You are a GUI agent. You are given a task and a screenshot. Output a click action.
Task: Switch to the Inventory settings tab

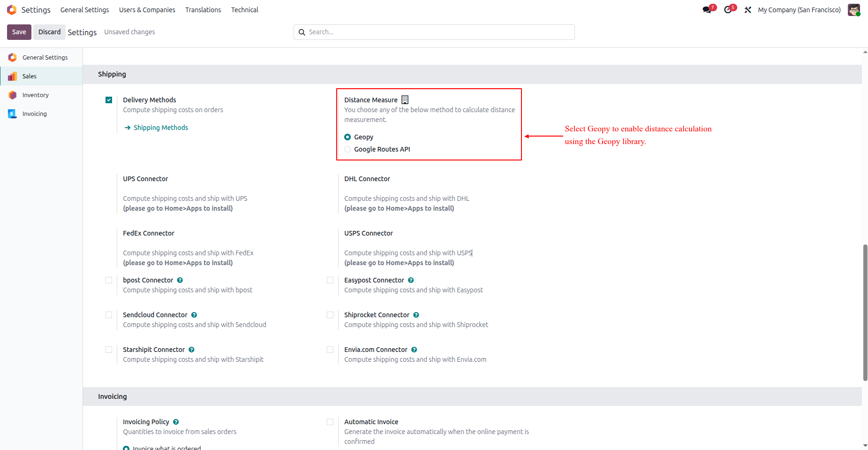36,95
